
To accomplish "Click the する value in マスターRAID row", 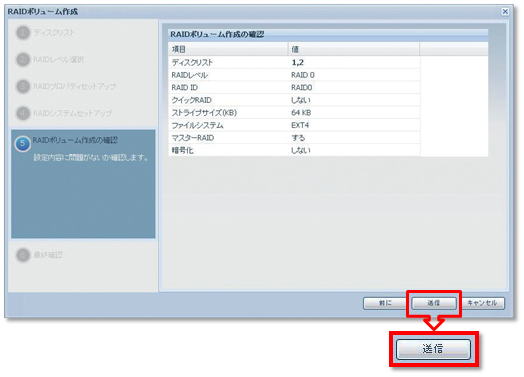I will tap(298, 138).
